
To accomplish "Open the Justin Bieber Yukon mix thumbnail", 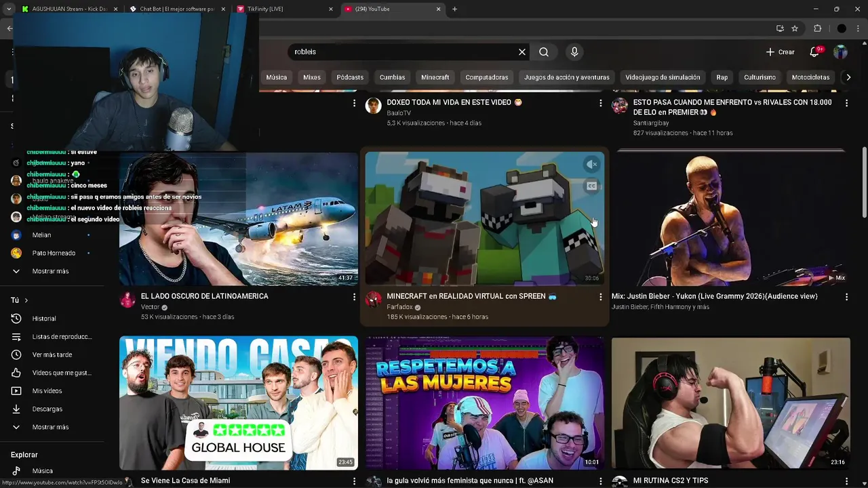I will (x=730, y=218).
